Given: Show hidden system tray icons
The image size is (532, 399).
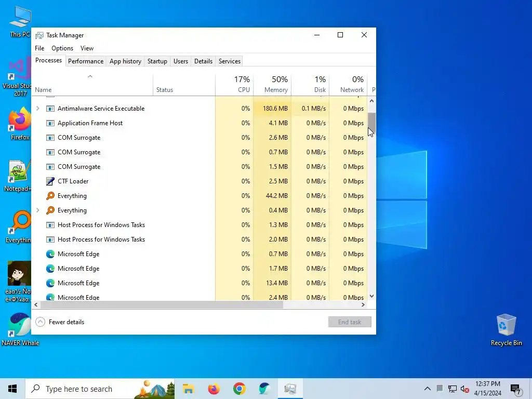Looking at the screenshot, I should [428, 389].
